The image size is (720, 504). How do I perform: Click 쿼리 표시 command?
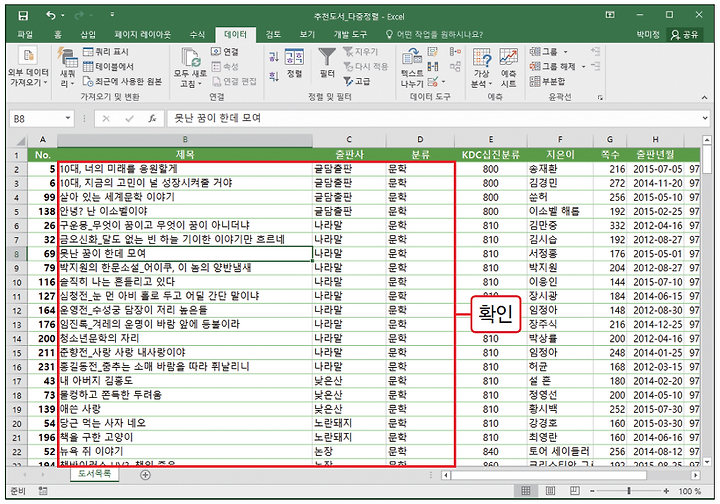[x=106, y=52]
